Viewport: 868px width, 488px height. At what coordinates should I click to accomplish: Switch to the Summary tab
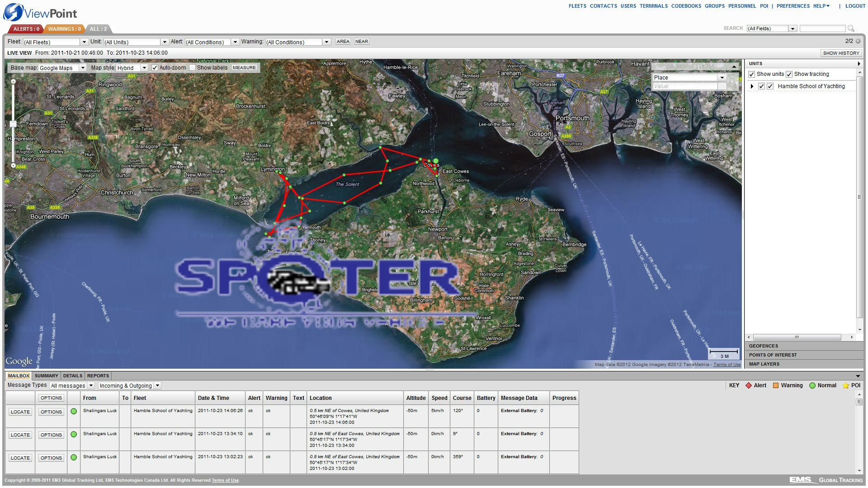pyautogui.click(x=46, y=375)
